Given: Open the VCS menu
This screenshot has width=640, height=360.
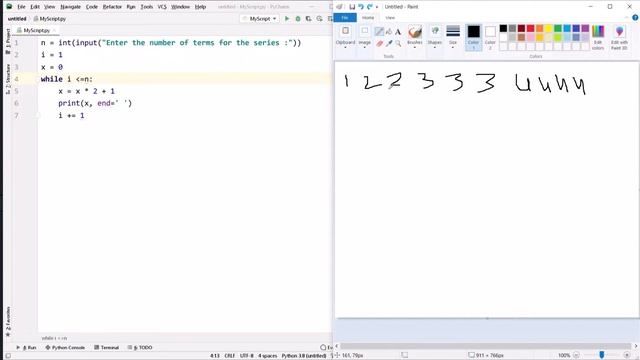Looking at the screenshot, I should coord(162,7).
